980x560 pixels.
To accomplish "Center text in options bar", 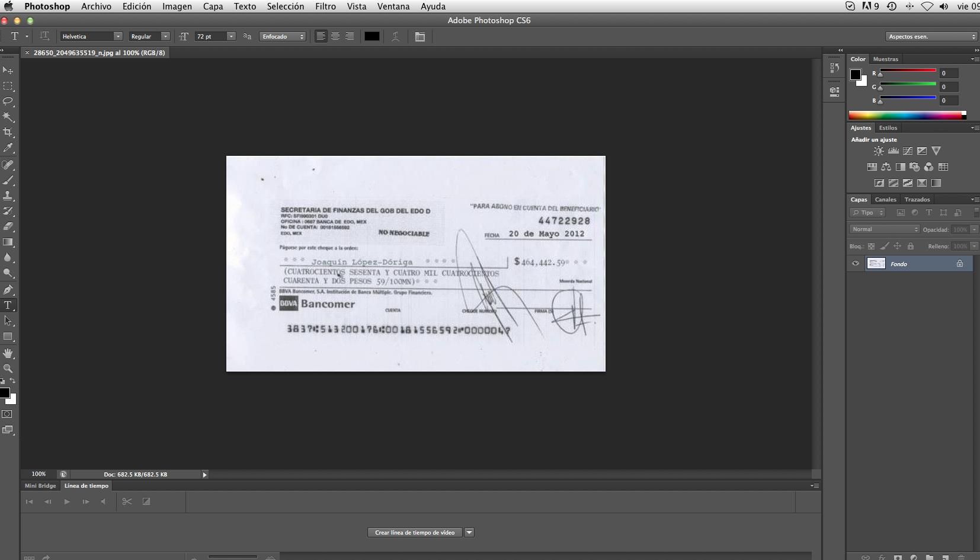I will point(335,37).
